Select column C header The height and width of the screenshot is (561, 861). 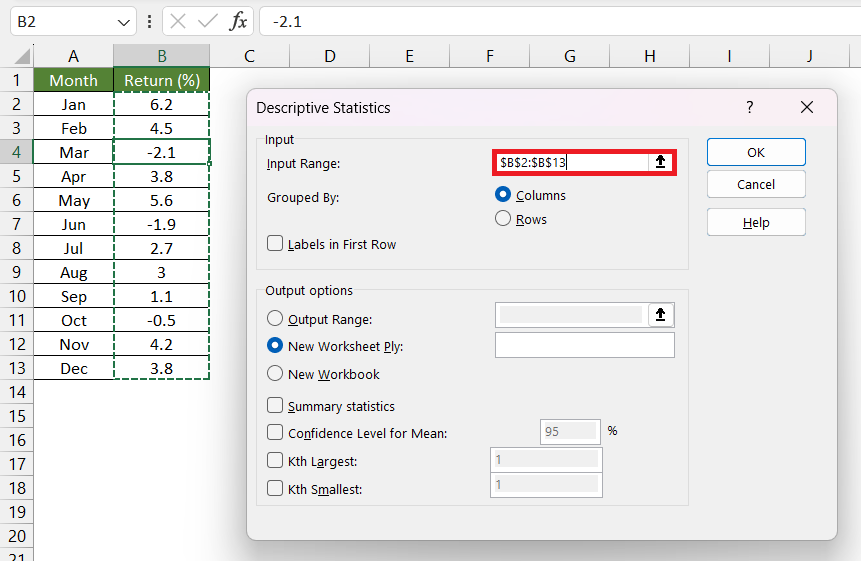(250, 56)
